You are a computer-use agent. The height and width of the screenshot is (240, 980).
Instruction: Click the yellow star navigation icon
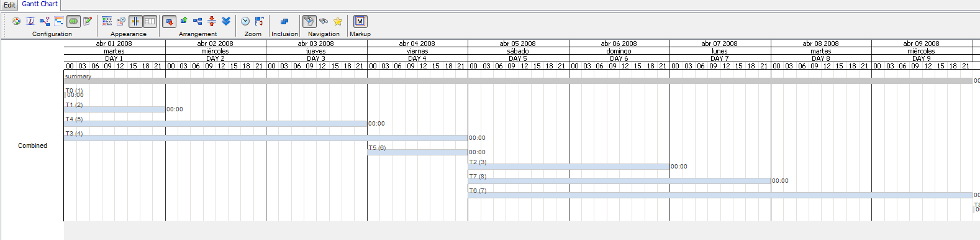coord(338,21)
